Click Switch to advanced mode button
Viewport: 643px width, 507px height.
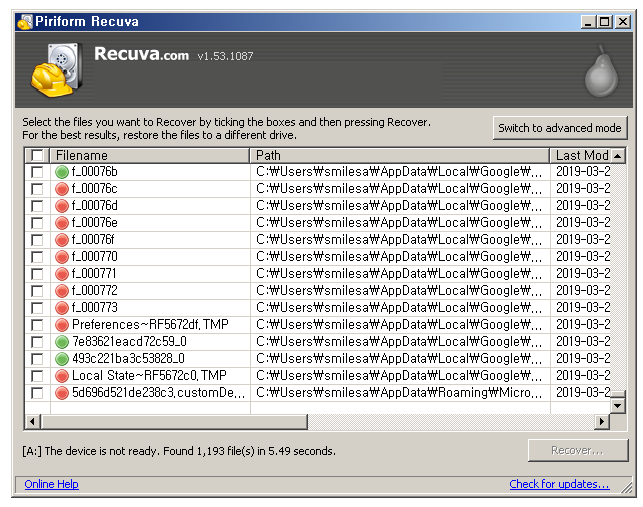pyautogui.click(x=560, y=128)
